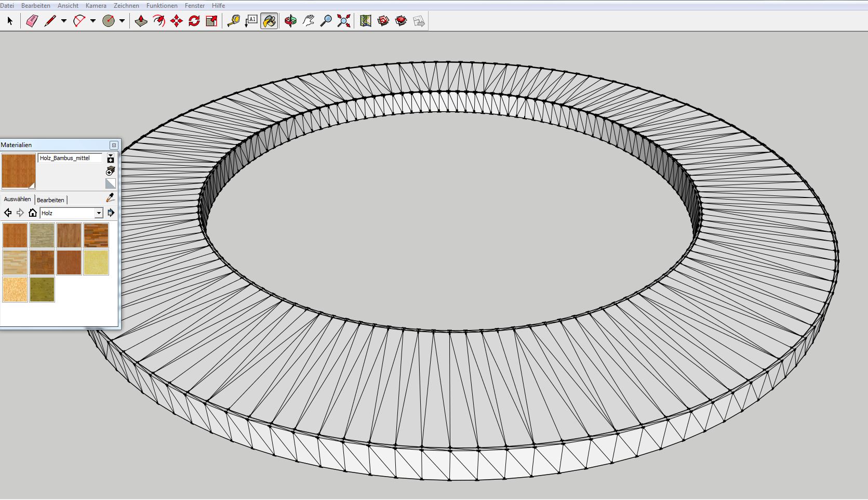Activate the Orbit camera tool
The image size is (868, 500).
290,21
